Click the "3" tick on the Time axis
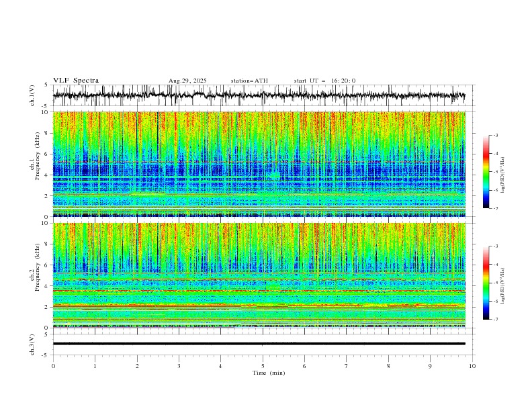Image resolution: width=532 pixels, height=411 pixels. click(x=179, y=366)
